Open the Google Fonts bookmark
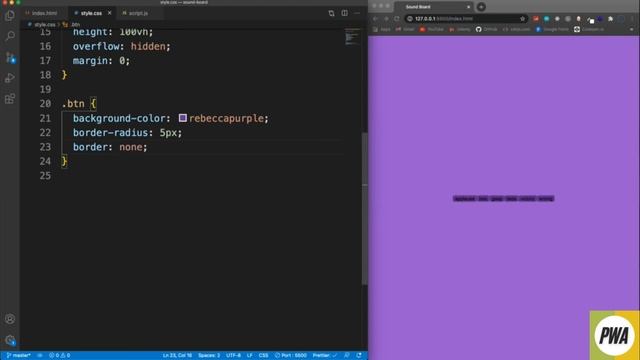The width and height of the screenshot is (640, 360). tap(552, 29)
